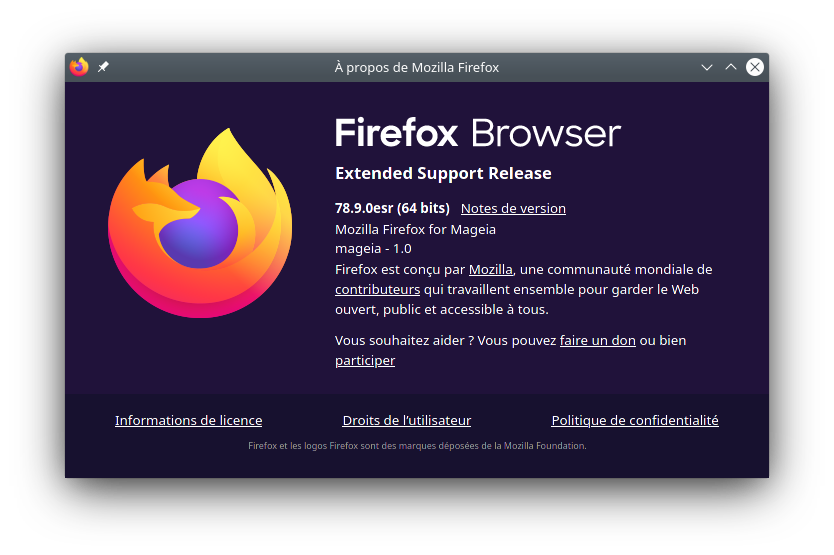Open the Notes de version link
Viewport: 834px width, 555px height.
[x=513, y=209]
